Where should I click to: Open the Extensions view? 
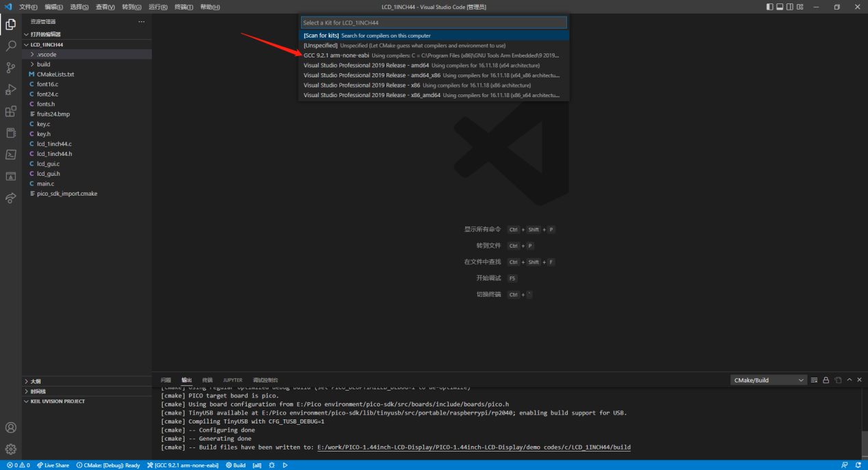pyautogui.click(x=10, y=111)
